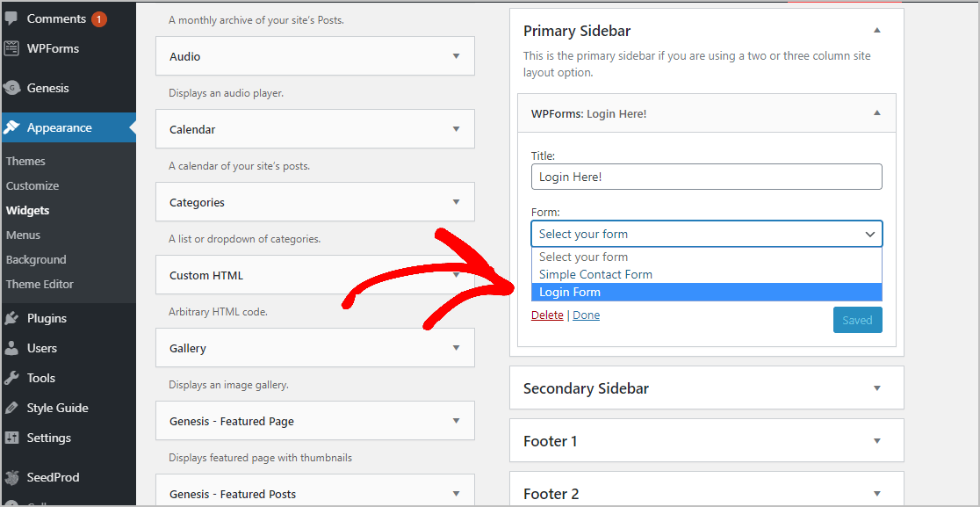Image resolution: width=980 pixels, height=507 pixels.
Task: Open the Settings sliders icon
Action: [11, 438]
